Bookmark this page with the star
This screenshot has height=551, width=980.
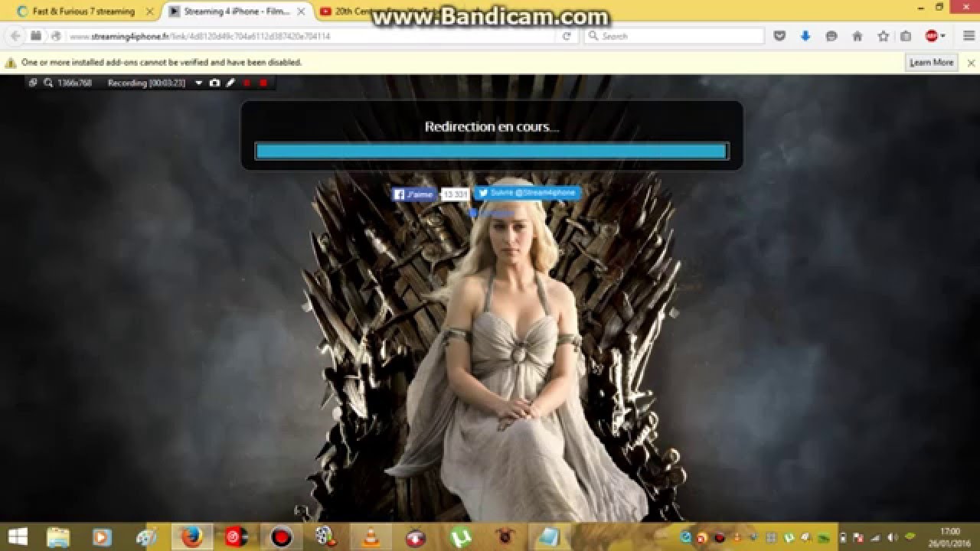click(x=883, y=36)
